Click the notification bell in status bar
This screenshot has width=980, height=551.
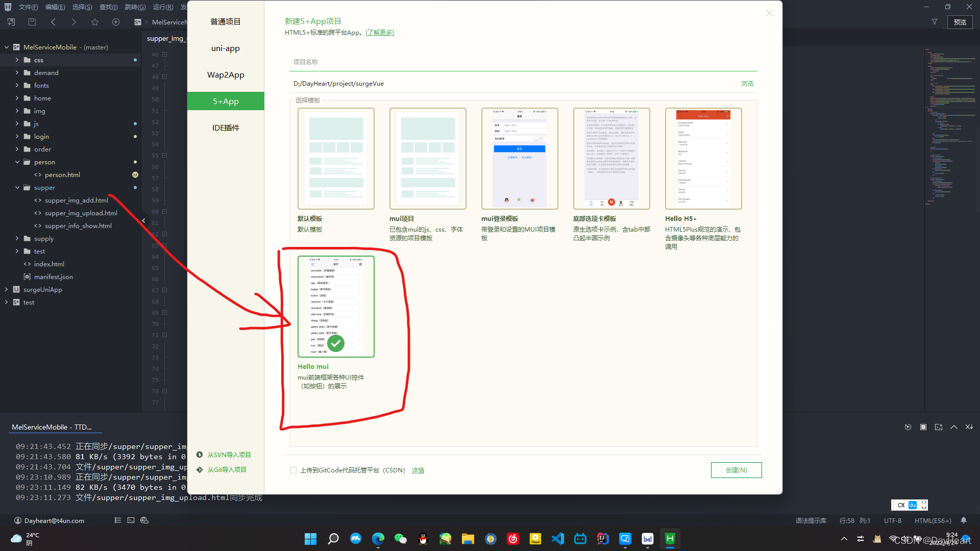[x=964, y=520]
